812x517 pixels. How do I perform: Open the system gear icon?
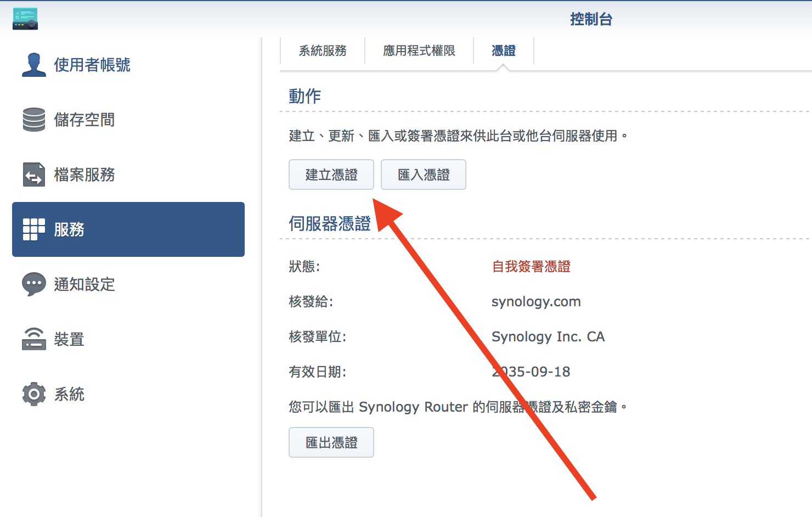click(x=33, y=394)
